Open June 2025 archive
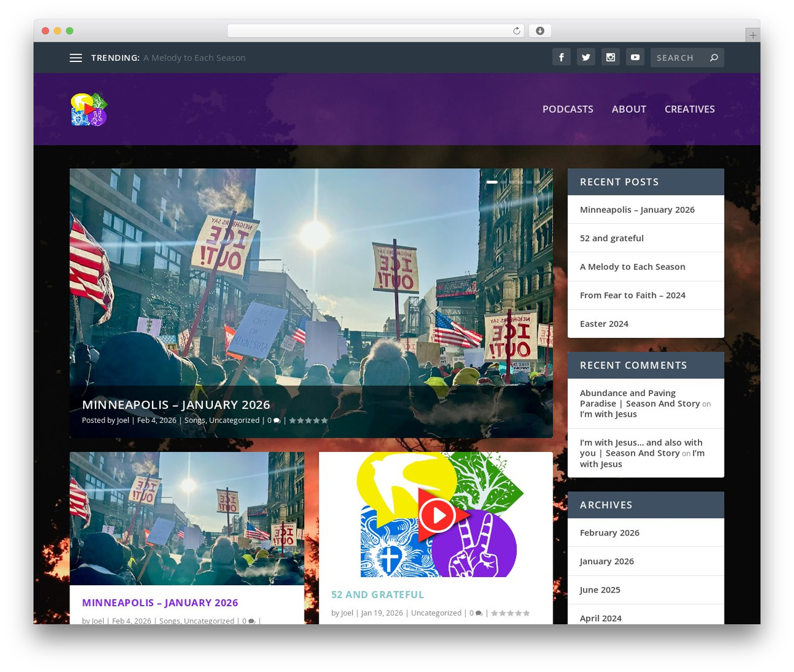This screenshot has height=672, width=794. (600, 590)
